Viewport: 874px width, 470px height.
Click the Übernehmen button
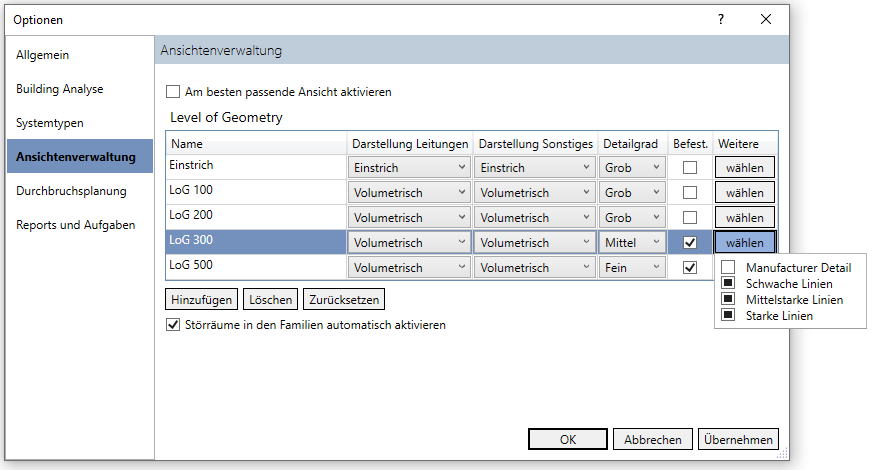(x=739, y=439)
